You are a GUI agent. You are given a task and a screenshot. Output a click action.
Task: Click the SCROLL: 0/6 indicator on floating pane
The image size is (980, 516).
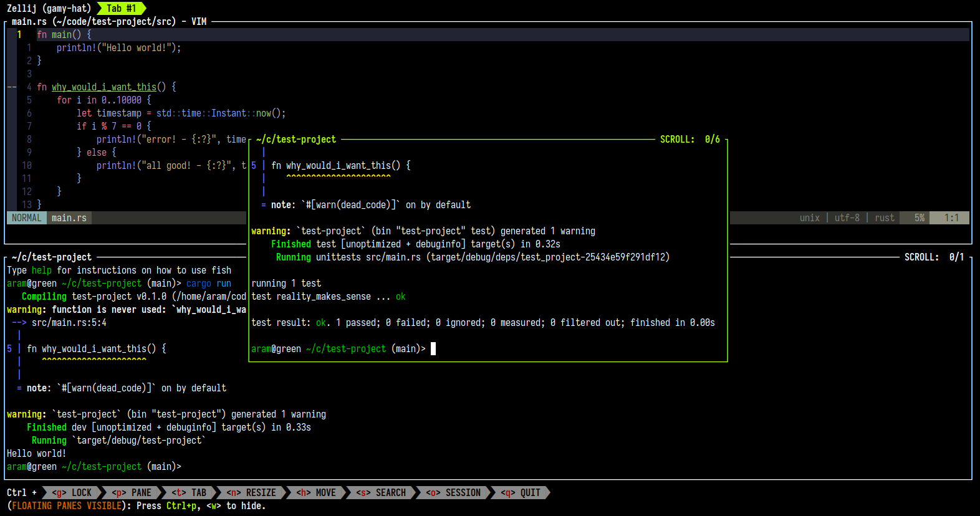690,139
